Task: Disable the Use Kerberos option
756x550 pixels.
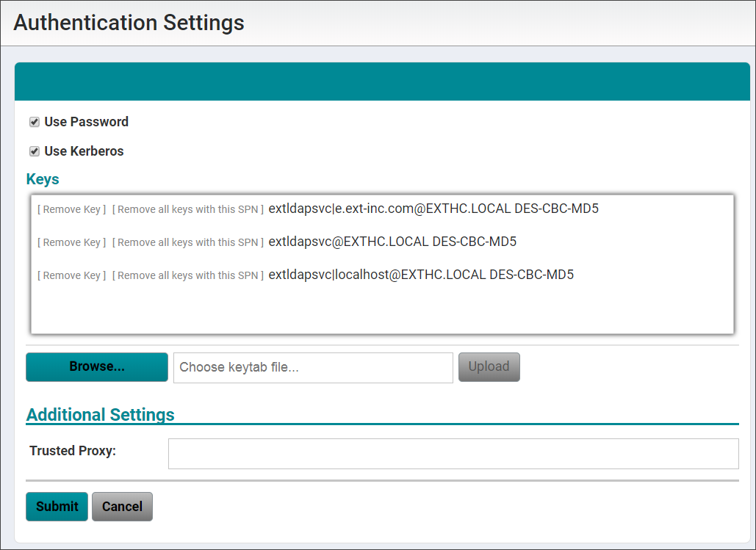Action: coord(34,151)
